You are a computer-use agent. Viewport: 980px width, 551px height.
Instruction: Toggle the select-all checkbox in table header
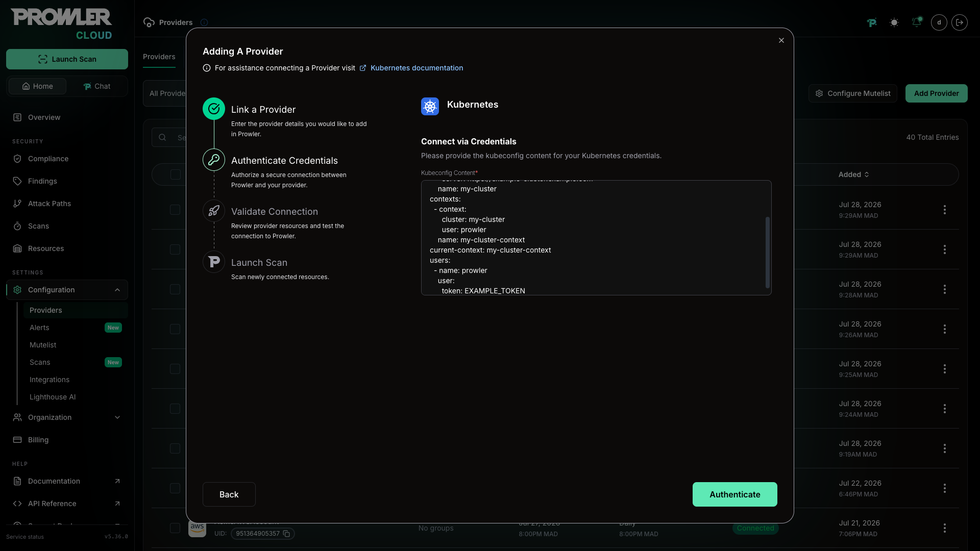[x=176, y=174]
